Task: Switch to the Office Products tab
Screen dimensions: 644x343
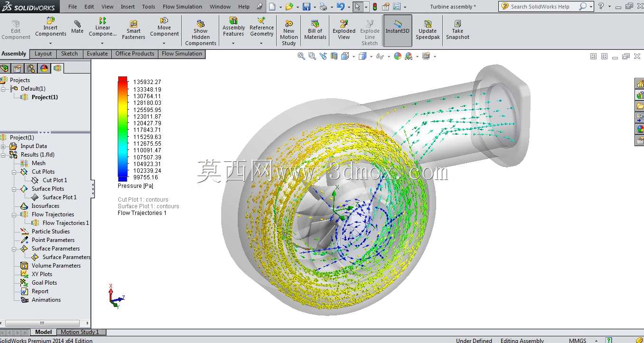Action: pyautogui.click(x=135, y=54)
